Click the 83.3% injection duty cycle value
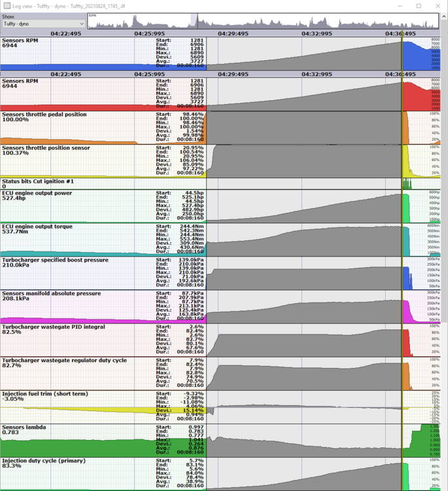 tap(12, 466)
